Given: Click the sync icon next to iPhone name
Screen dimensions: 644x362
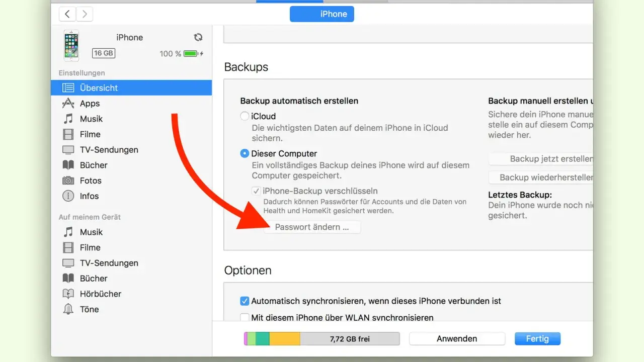Looking at the screenshot, I should (x=198, y=37).
